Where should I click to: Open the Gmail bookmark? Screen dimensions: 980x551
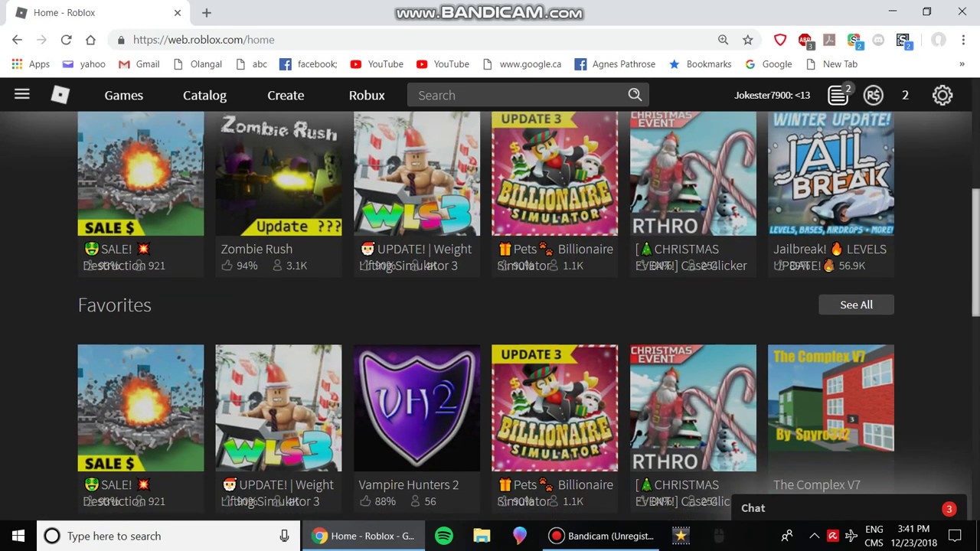coord(139,64)
